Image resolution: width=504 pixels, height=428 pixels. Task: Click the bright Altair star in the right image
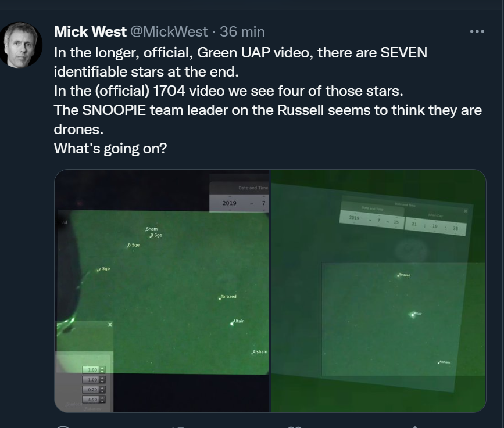point(413,315)
